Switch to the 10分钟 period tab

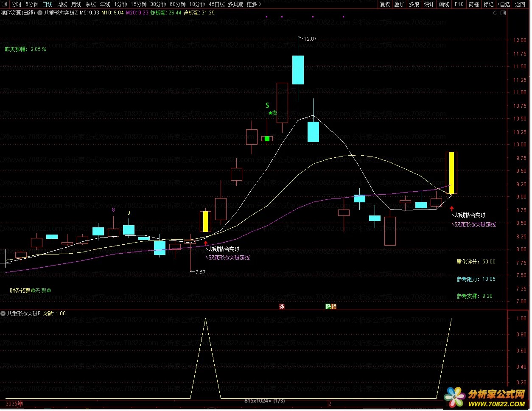tap(197, 4)
